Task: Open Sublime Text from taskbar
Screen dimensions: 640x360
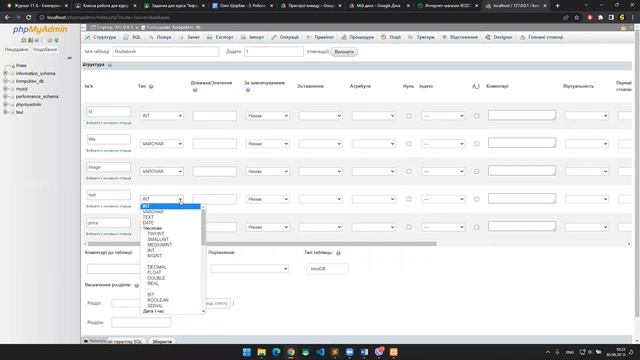Action: (335, 352)
